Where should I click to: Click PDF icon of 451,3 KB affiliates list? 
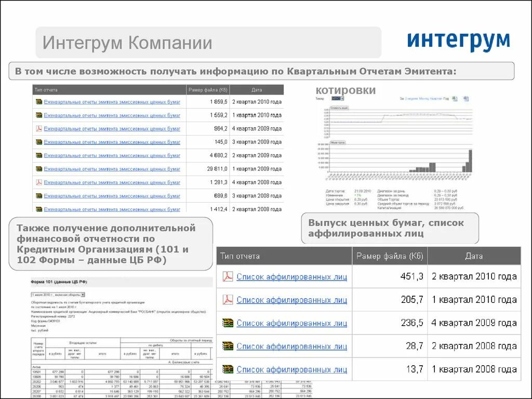(x=228, y=276)
